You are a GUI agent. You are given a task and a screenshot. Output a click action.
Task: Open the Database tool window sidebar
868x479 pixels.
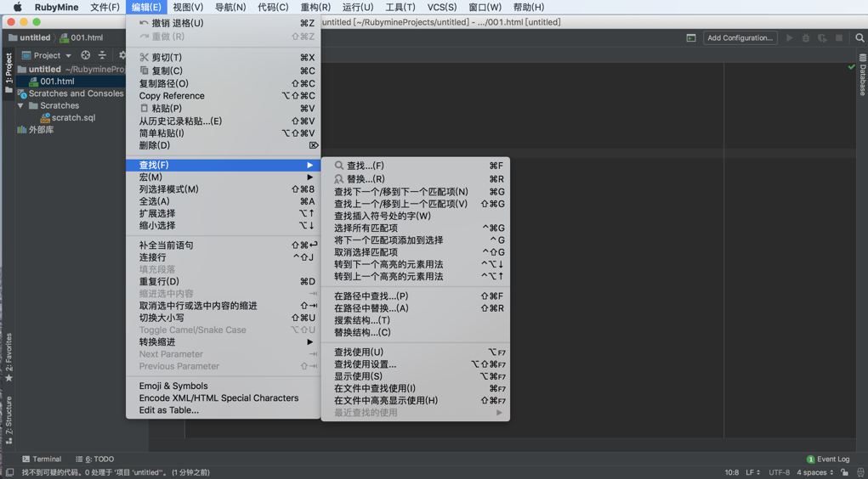[x=862, y=75]
